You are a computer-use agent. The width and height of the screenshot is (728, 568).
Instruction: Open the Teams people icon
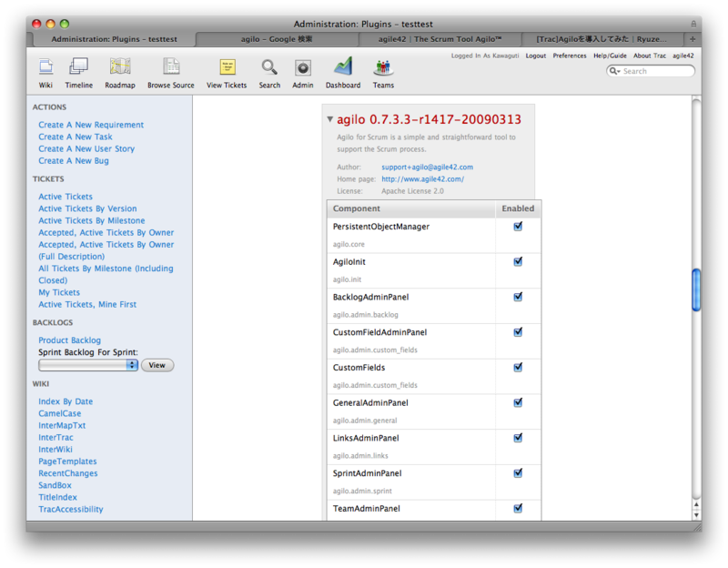tap(383, 67)
